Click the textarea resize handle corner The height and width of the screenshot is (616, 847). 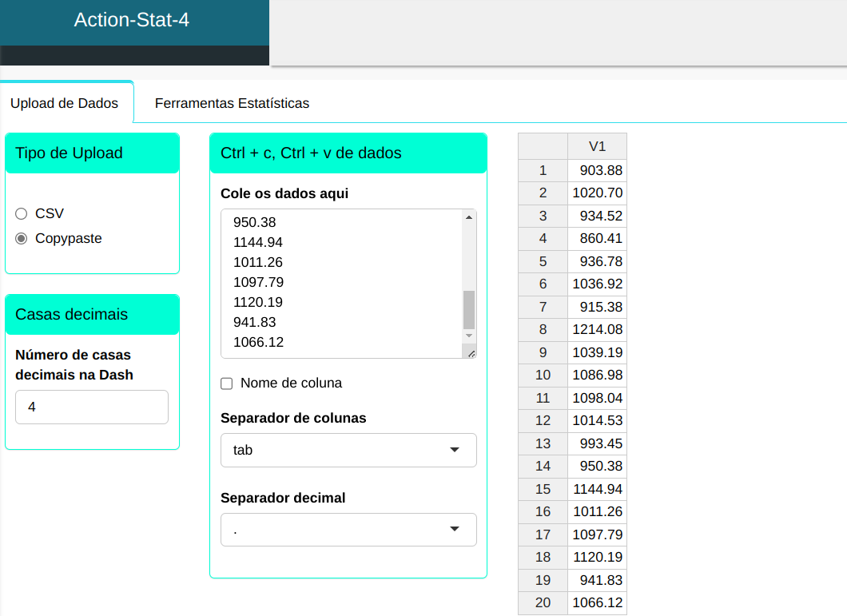(x=471, y=352)
